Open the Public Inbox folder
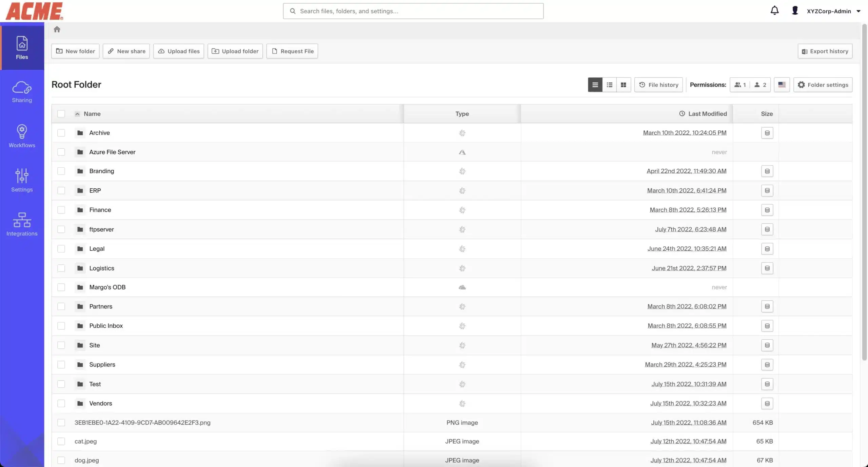This screenshot has width=868, height=467. coord(106,326)
